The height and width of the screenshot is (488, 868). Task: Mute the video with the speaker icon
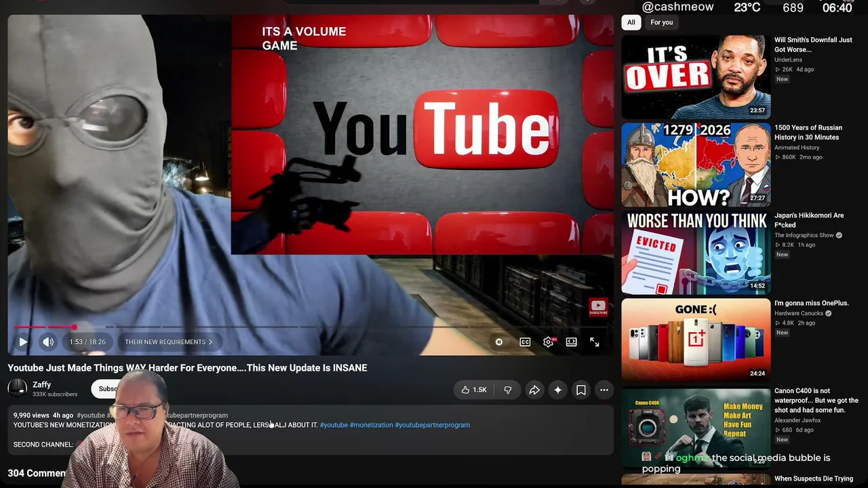(x=48, y=342)
